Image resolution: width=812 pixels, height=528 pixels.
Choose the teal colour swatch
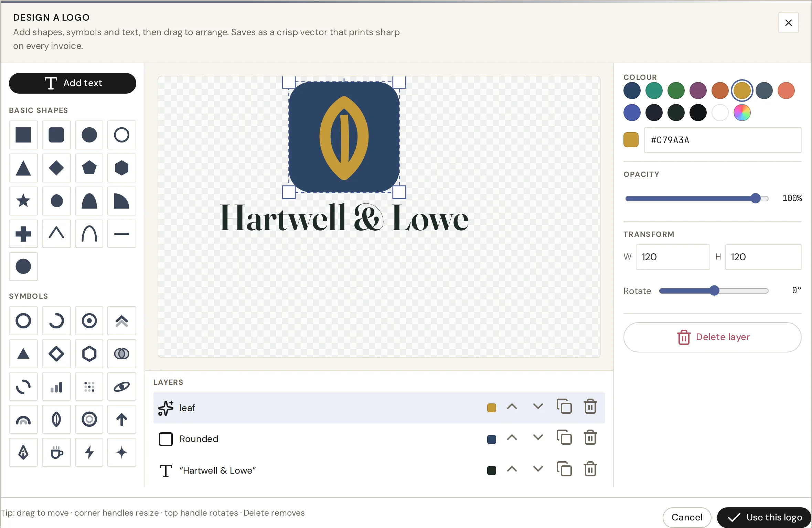(x=654, y=91)
